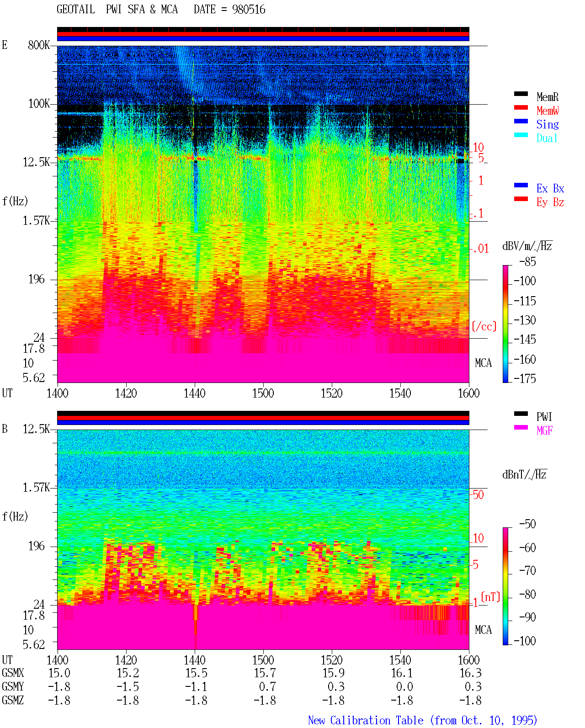Screen dimensions: 585x728
Task: Click the 800K frequency axis label
Action: pos(39,45)
